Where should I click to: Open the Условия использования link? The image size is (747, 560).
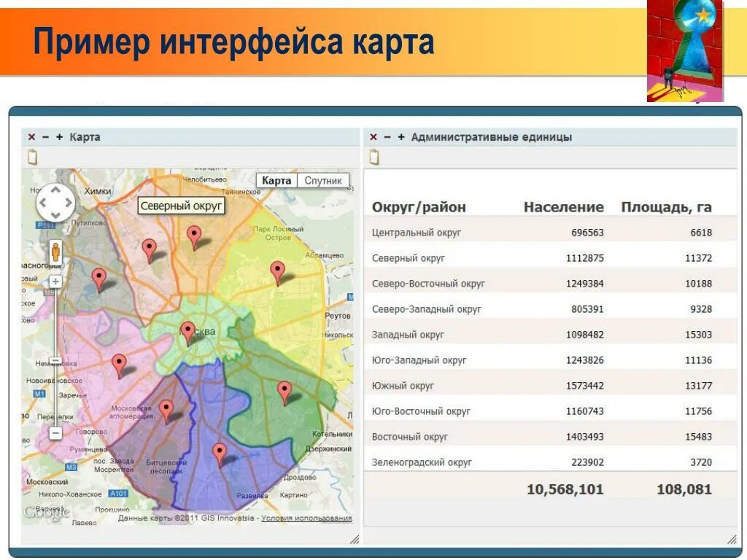tap(307, 518)
